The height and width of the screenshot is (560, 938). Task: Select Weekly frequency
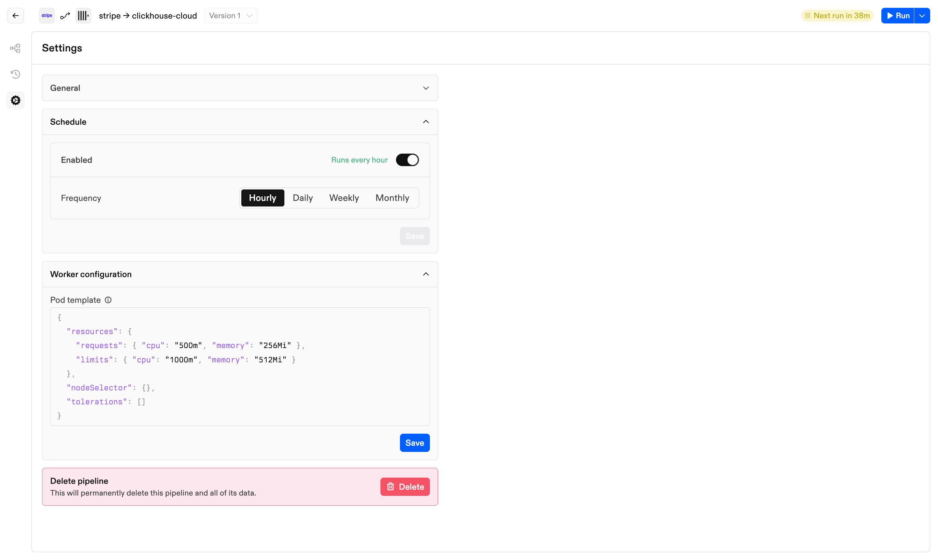point(344,198)
